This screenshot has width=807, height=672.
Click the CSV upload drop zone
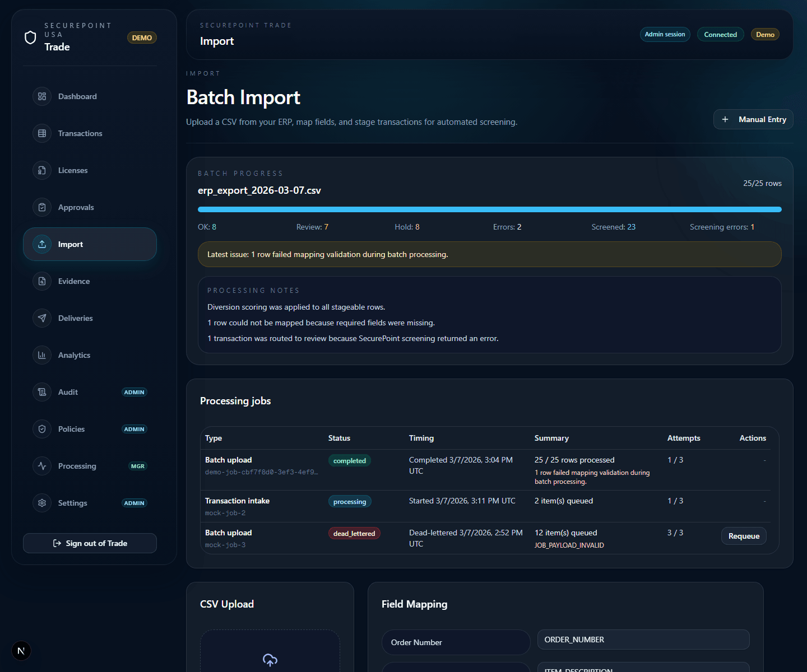pos(270,651)
